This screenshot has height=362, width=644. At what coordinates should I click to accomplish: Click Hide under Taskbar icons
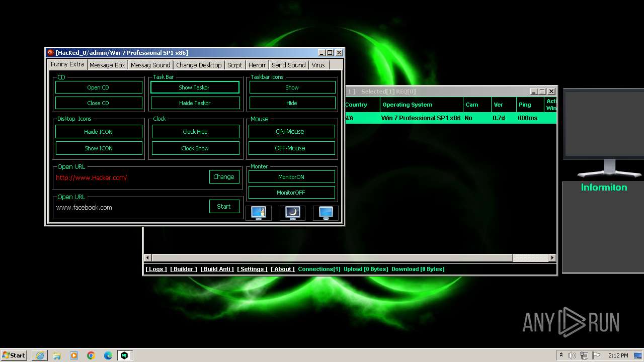coord(292,103)
